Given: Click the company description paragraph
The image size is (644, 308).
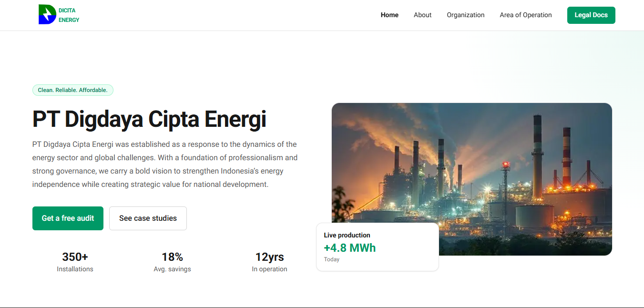Looking at the screenshot, I should click(165, 164).
